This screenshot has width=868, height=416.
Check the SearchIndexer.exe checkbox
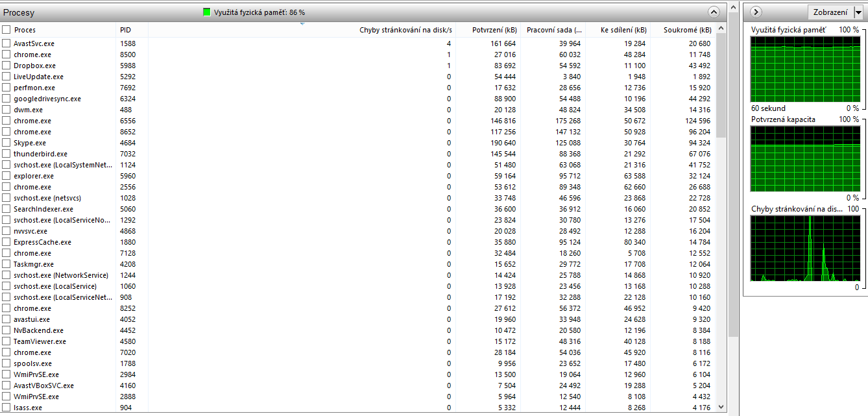coord(6,209)
